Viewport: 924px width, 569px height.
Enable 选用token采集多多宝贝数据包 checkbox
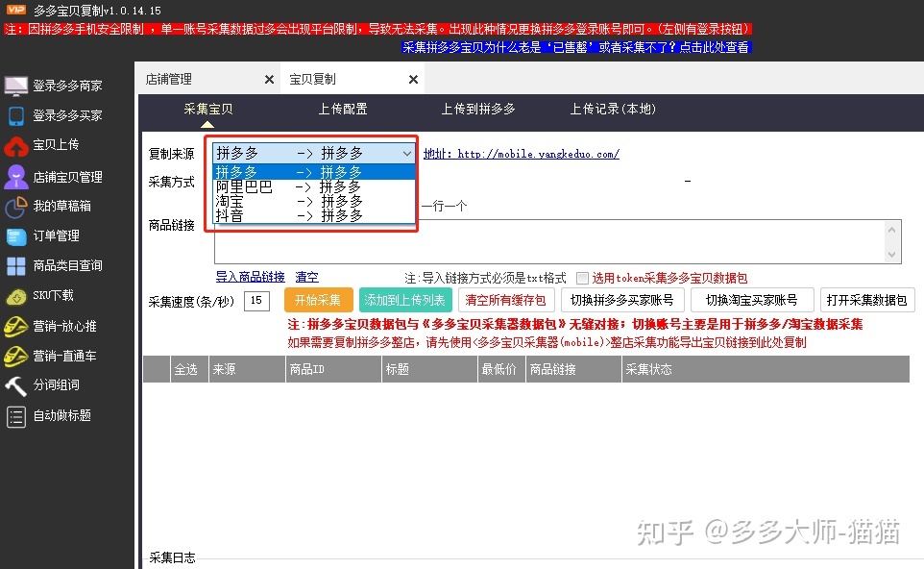[582, 278]
